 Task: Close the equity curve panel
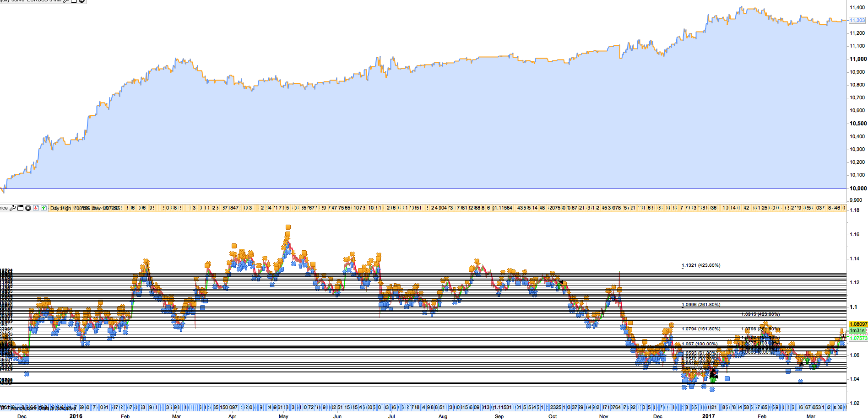82,1
